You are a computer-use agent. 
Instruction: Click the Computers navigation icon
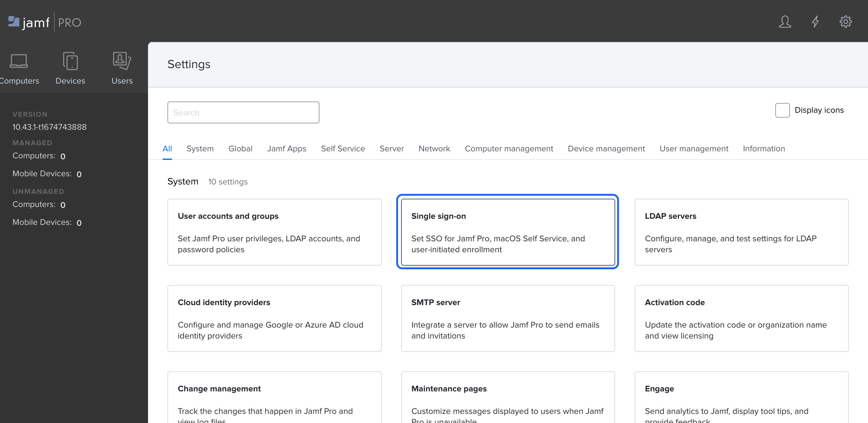coord(18,60)
